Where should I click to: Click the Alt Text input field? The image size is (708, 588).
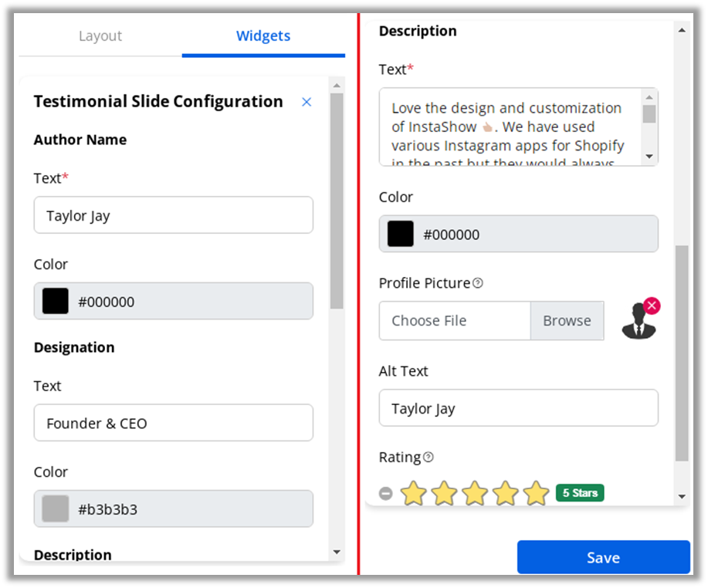(518, 408)
